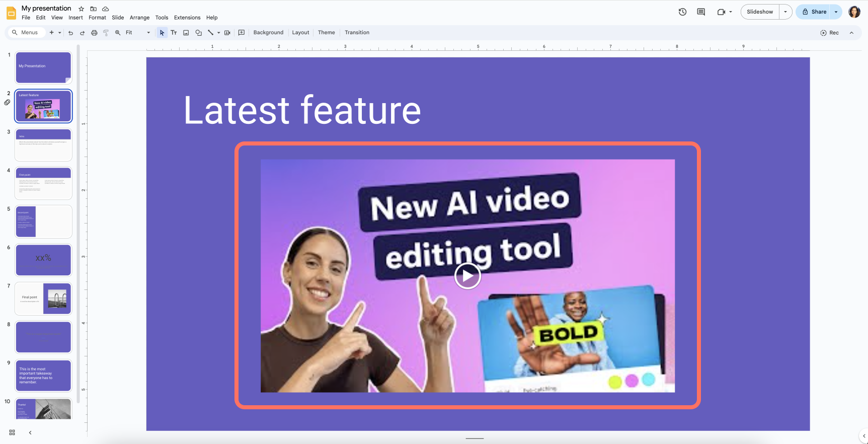The image size is (868, 444).
Task: Click the Redo icon
Action: pyautogui.click(x=82, y=33)
